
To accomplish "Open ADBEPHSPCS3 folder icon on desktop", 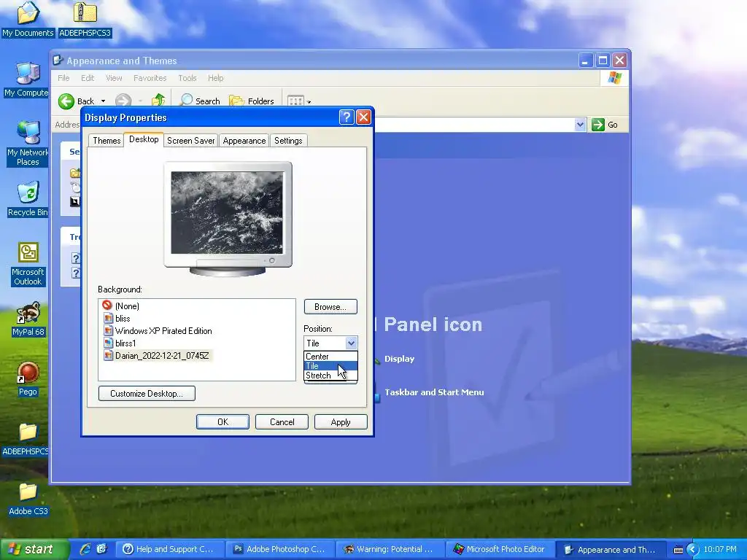I will [x=26, y=439].
